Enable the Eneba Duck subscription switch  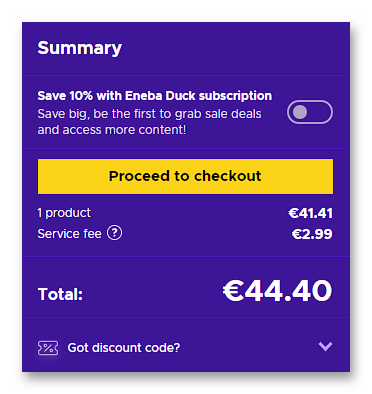[310, 112]
